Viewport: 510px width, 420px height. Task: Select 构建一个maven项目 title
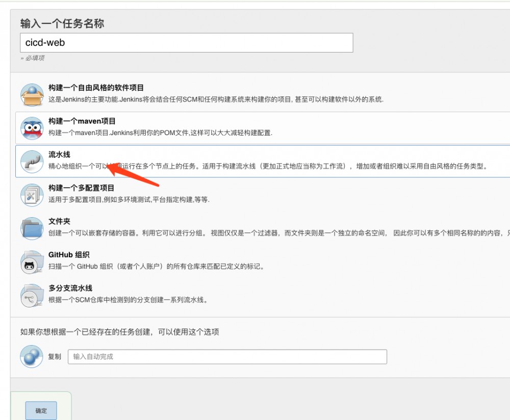(82, 121)
